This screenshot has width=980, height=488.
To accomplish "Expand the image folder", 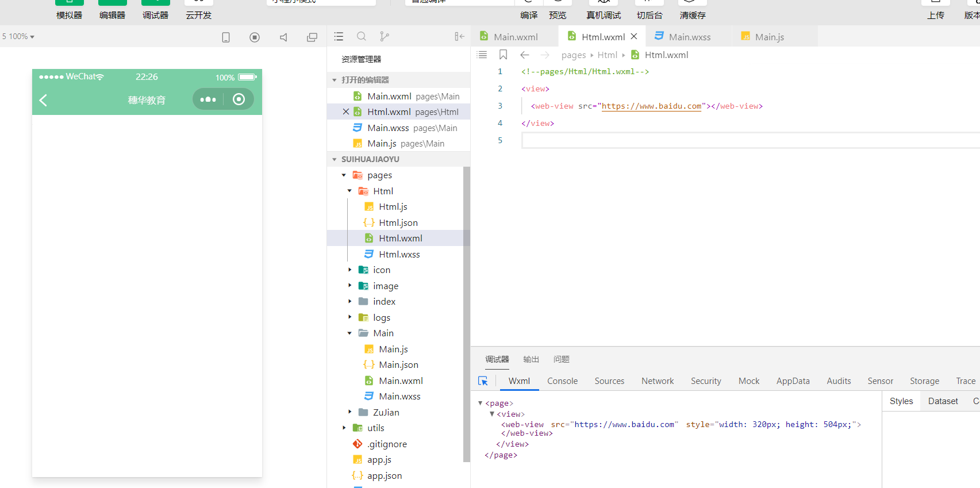I will tap(349, 286).
